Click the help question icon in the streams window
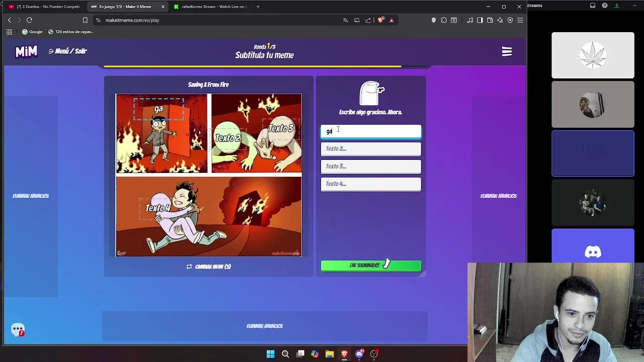The image size is (644, 362). pyautogui.click(x=604, y=6)
